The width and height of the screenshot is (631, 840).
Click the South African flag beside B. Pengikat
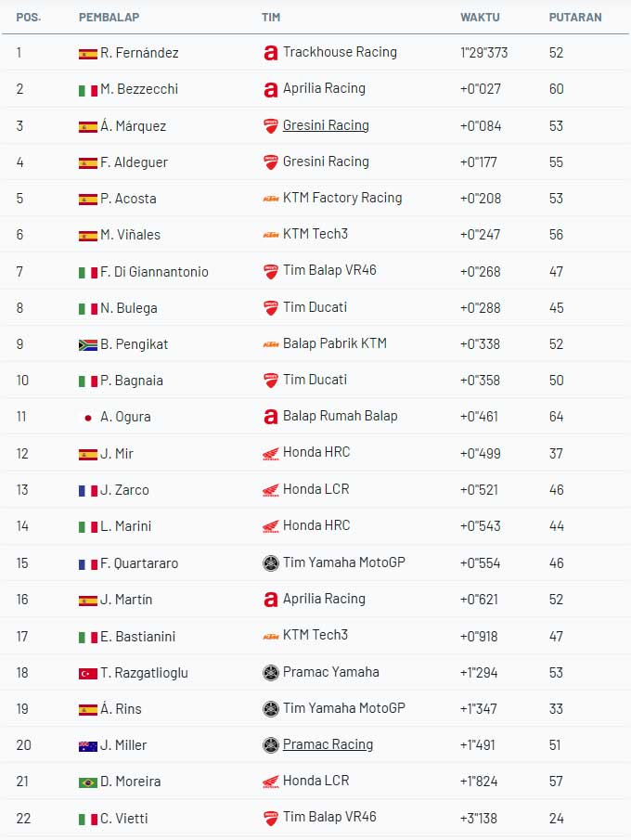88,344
